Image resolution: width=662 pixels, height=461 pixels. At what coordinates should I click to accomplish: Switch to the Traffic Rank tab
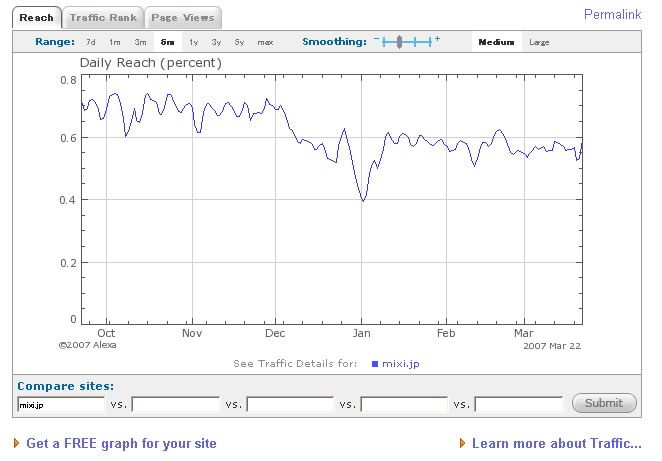103,18
